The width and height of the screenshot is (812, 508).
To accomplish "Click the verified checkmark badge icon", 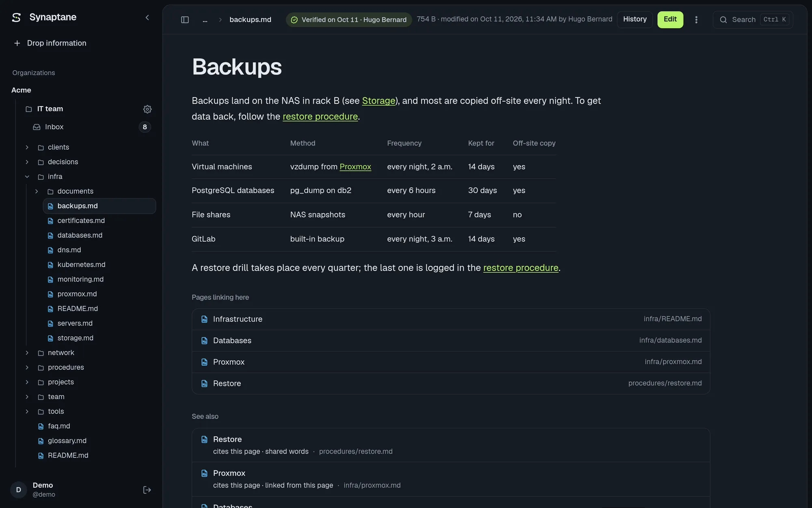I will click(294, 20).
